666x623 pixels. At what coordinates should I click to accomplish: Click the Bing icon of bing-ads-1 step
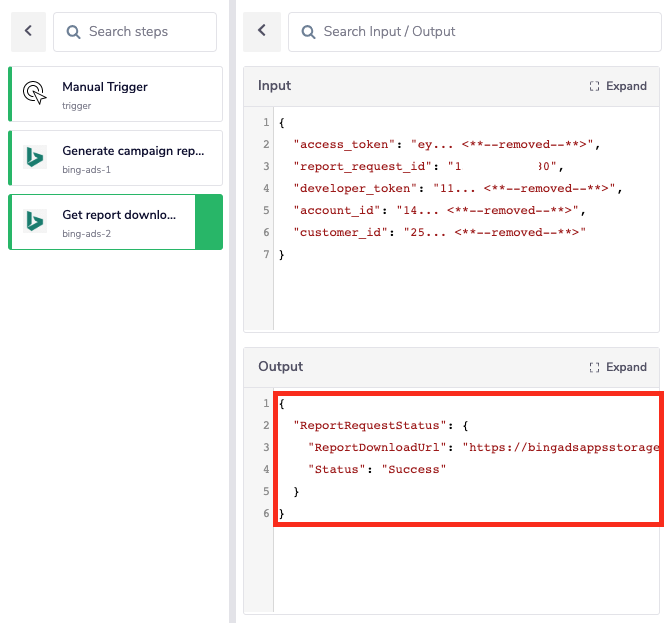(x=34, y=157)
